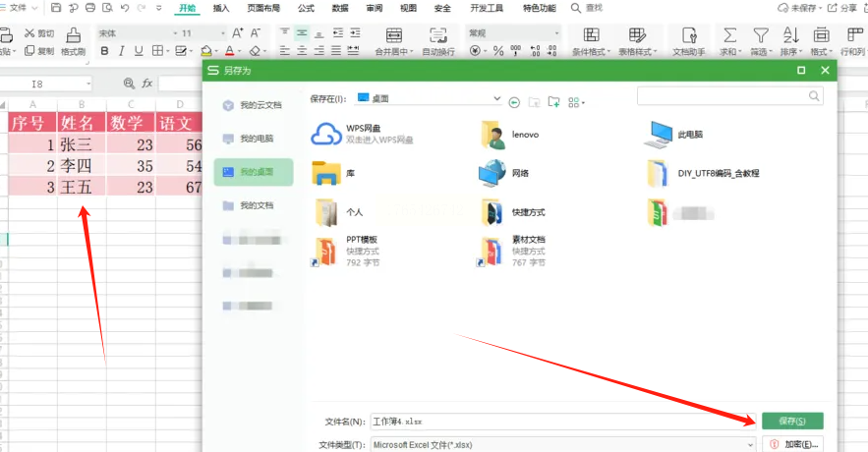Viewport: 868px width, 452px height.
Task: Open the view mode dropdown in the dialog toolbar
Action: pos(584,103)
